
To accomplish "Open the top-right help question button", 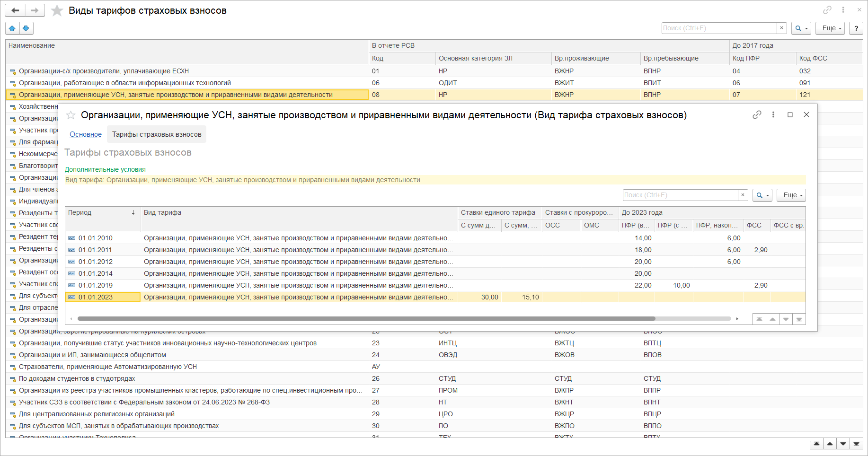I will (856, 28).
